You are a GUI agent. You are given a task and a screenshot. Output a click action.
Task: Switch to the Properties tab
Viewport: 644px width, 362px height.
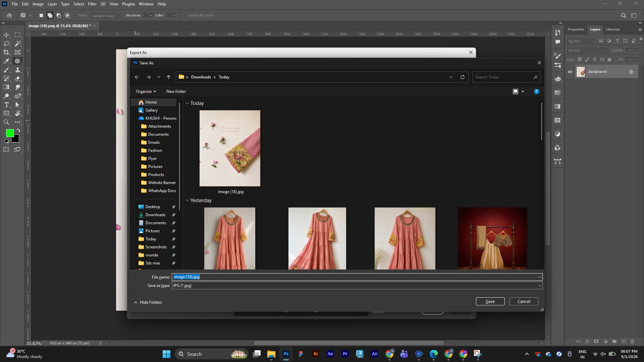576,29
